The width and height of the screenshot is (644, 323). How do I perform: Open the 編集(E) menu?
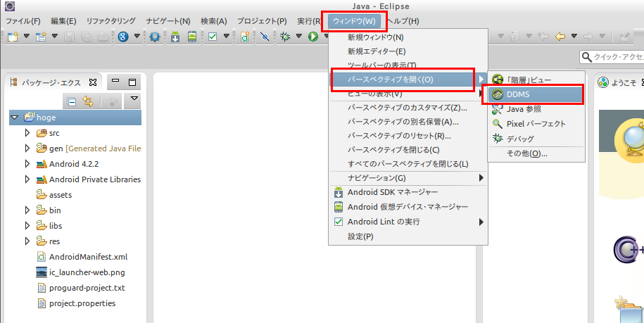(x=63, y=21)
